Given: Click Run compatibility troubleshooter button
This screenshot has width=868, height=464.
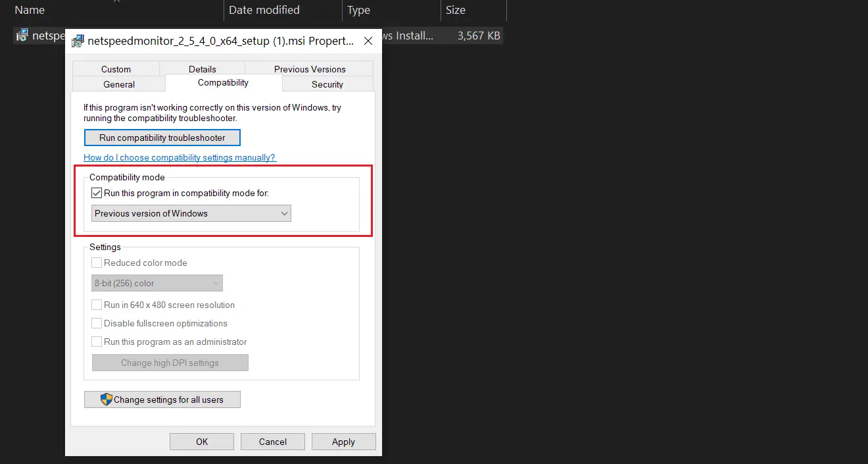Looking at the screenshot, I should click(x=162, y=138).
